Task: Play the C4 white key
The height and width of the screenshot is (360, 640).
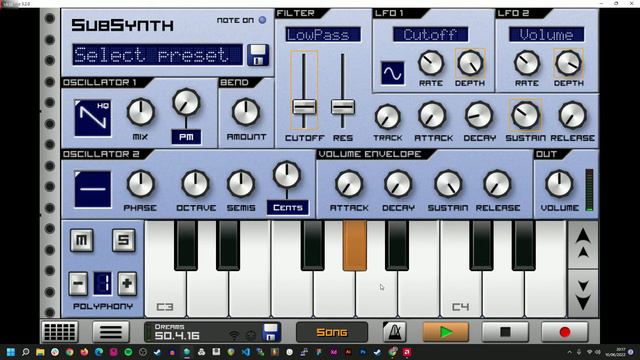Action: click(x=461, y=294)
